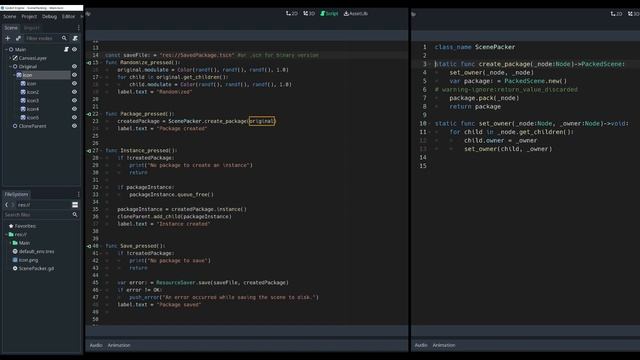Switch to the Import dock tab
The image size is (640, 360).
click(x=31, y=28)
